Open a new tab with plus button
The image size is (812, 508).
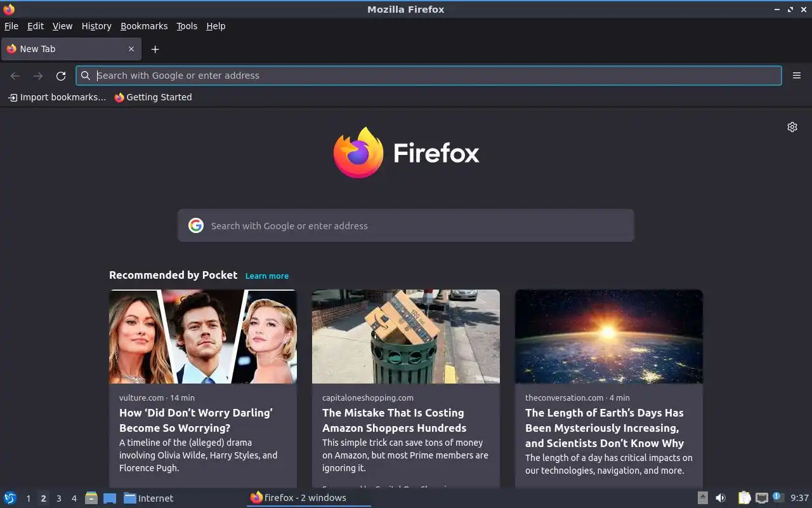pos(155,49)
